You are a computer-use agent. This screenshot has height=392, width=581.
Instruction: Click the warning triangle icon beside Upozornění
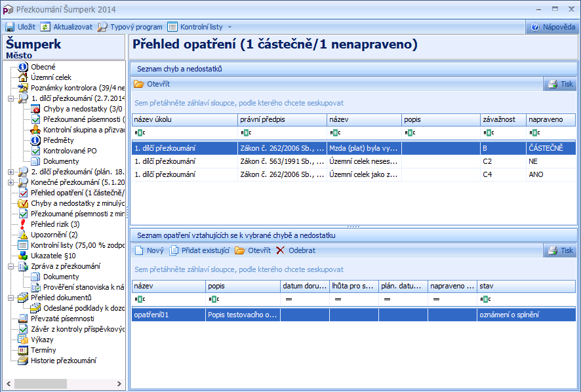23,235
